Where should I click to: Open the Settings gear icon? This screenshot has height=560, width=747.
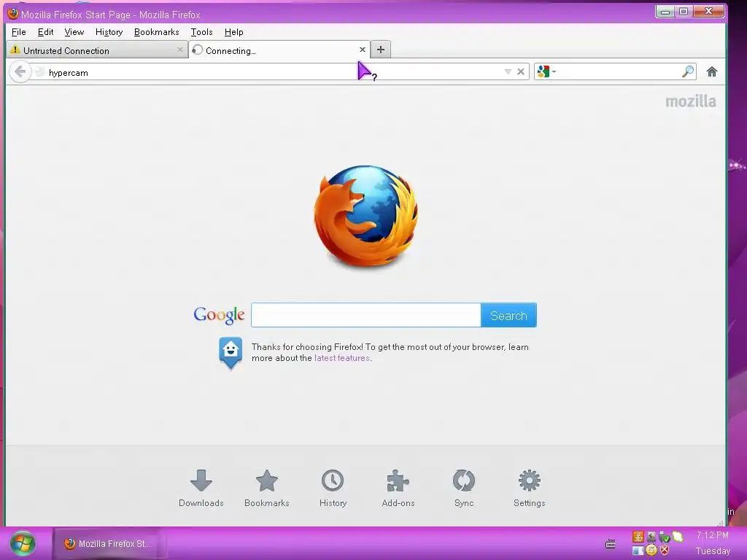pyautogui.click(x=530, y=480)
